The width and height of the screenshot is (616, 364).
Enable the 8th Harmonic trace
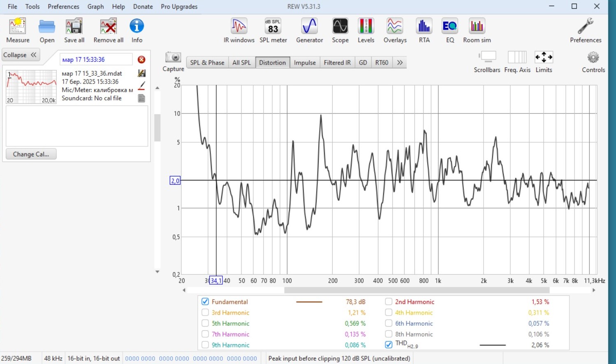click(x=389, y=334)
